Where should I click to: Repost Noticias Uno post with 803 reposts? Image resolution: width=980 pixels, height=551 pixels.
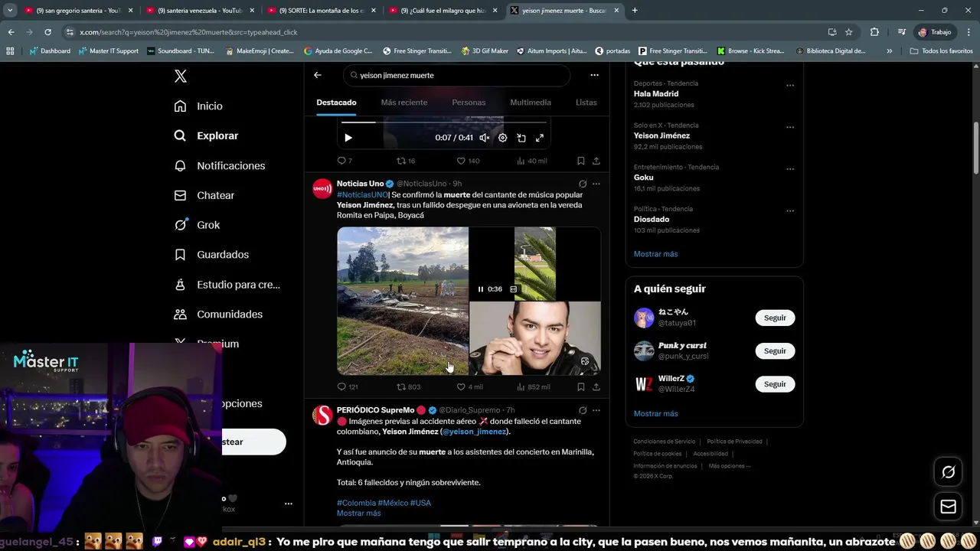point(408,386)
